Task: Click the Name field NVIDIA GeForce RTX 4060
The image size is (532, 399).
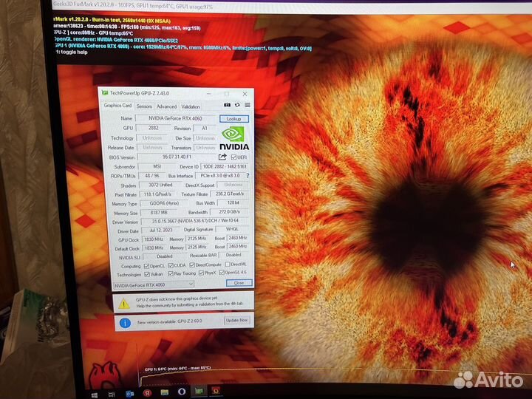Action: pos(176,118)
